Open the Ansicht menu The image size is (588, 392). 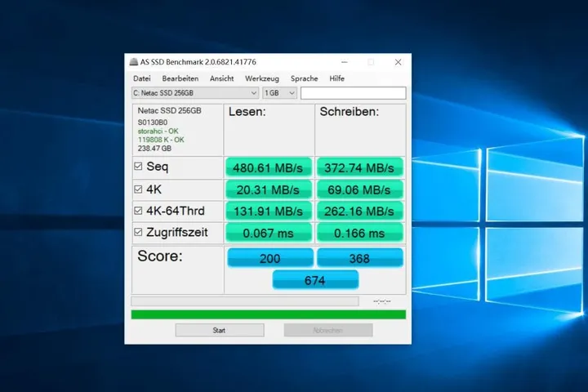[x=221, y=78]
